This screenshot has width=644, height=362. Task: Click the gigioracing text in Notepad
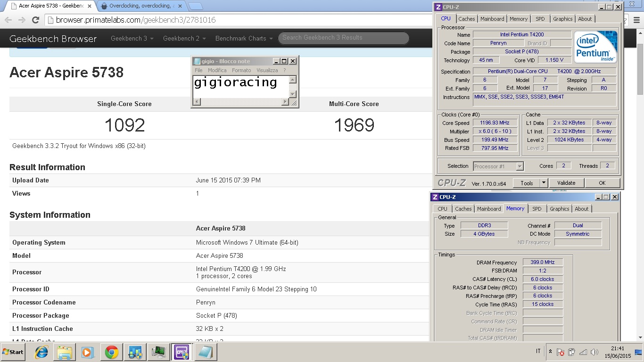tap(235, 82)
